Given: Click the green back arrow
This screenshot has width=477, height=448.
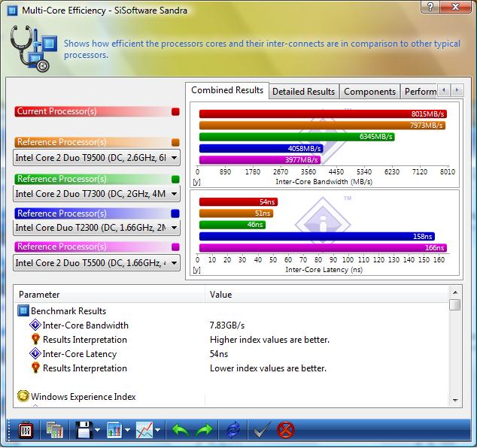Looking at the screenshot, I should pyautogui.click(x=181, y=431).
